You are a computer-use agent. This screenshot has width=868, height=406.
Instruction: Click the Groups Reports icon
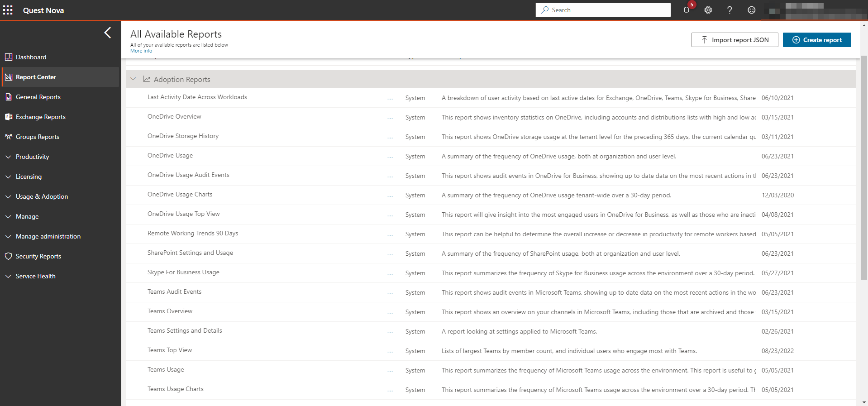[x=8, y=137]
